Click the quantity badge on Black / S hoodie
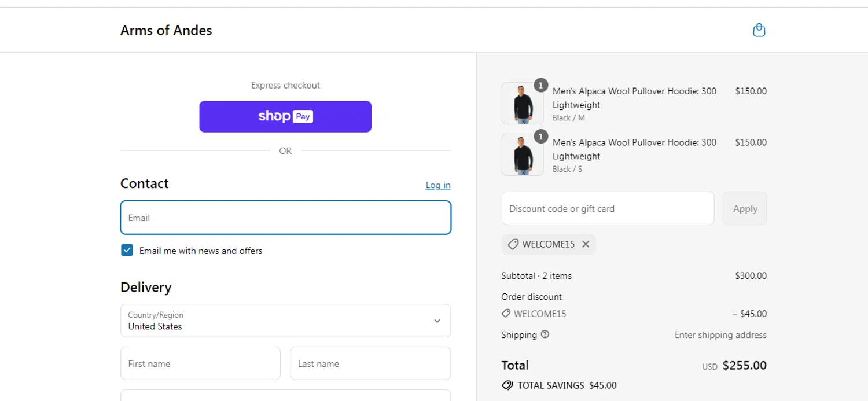The width and height of the screenshot is (868, 401). [540, 137]
